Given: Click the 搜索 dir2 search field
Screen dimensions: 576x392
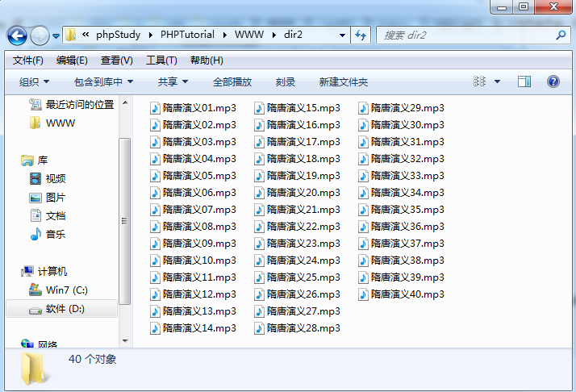Looking at the screenshot, I should (464, 35).
